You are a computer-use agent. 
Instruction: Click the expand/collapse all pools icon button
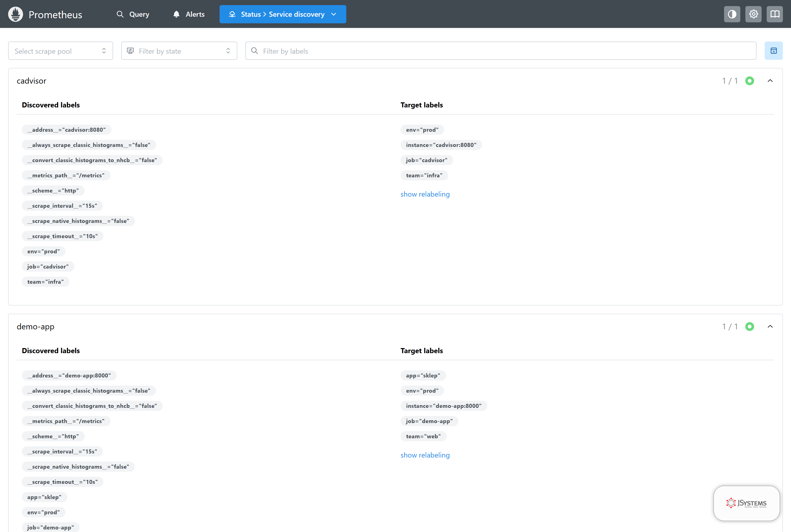pyautogui.click(x=774, y=51)
